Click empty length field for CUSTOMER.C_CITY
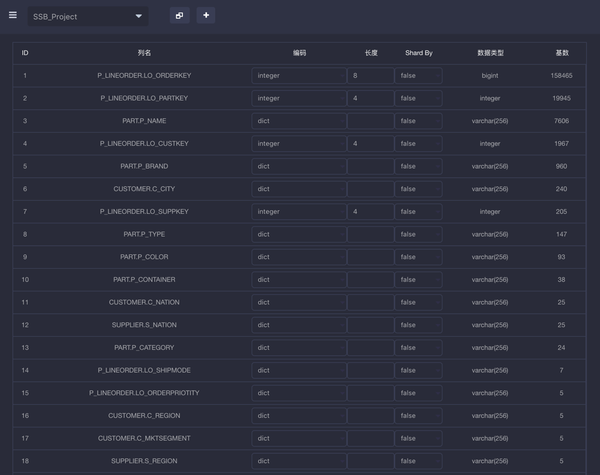The width and height of the screenshot is (600, 475). (x=371, y=189)
